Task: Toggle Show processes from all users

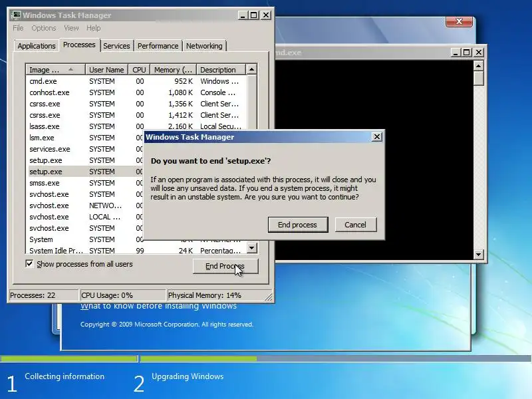Action: [x=29, y=263]
